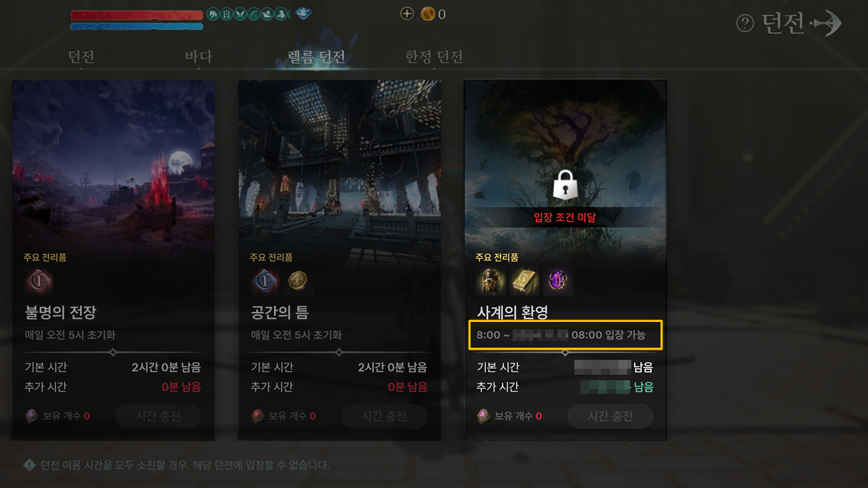Open the help question mark icon
The height and width of the screenshot is (488, 868).
[745, 24]
